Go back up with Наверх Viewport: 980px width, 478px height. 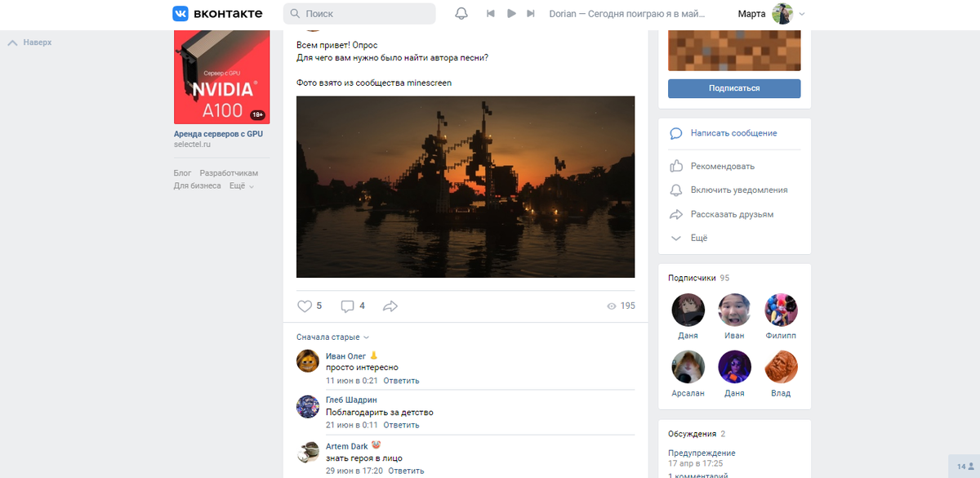coord(30,42)
